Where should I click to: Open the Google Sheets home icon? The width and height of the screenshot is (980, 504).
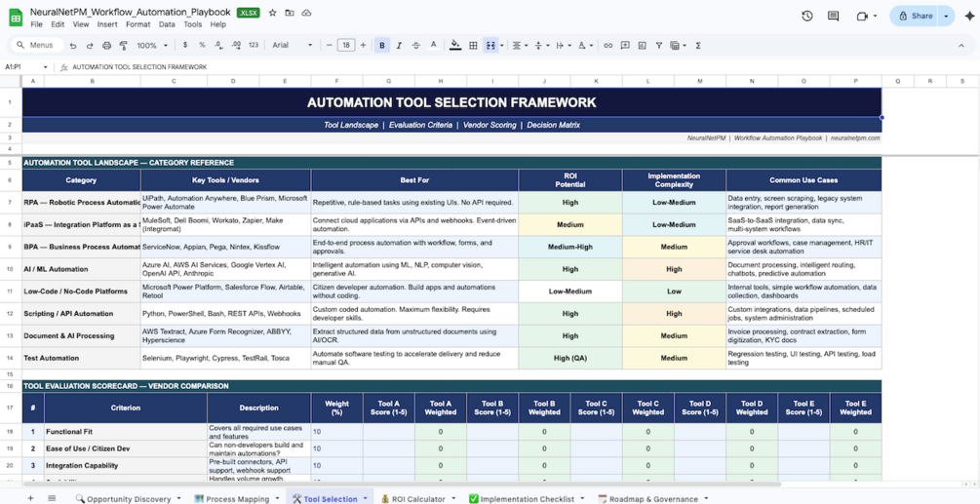16,19
